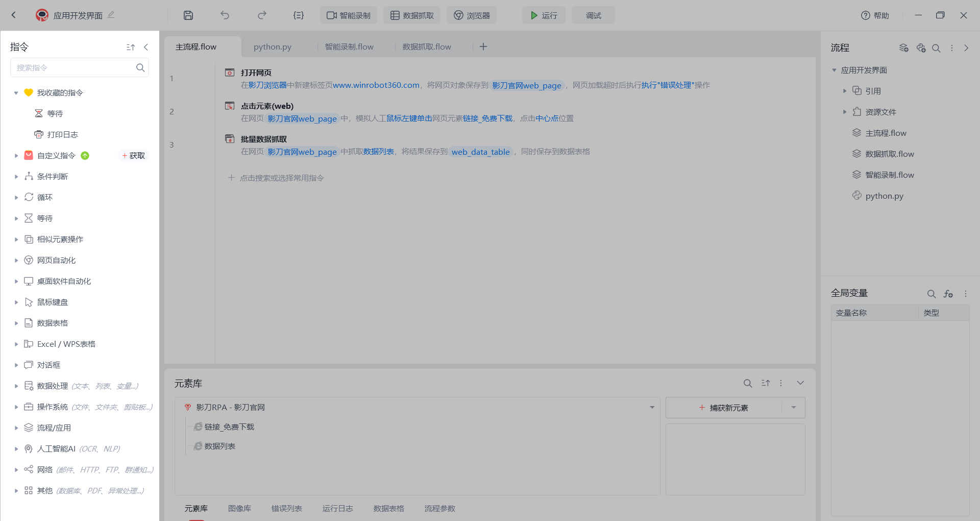
Task: Collapse the 元素库 bottom panel
Action: point(800,383)
